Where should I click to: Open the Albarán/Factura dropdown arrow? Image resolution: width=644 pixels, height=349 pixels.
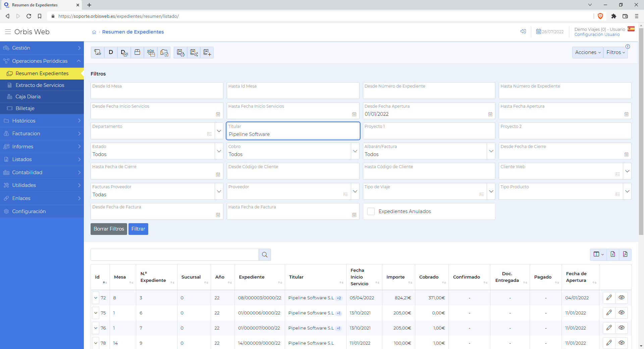[491, 151]
